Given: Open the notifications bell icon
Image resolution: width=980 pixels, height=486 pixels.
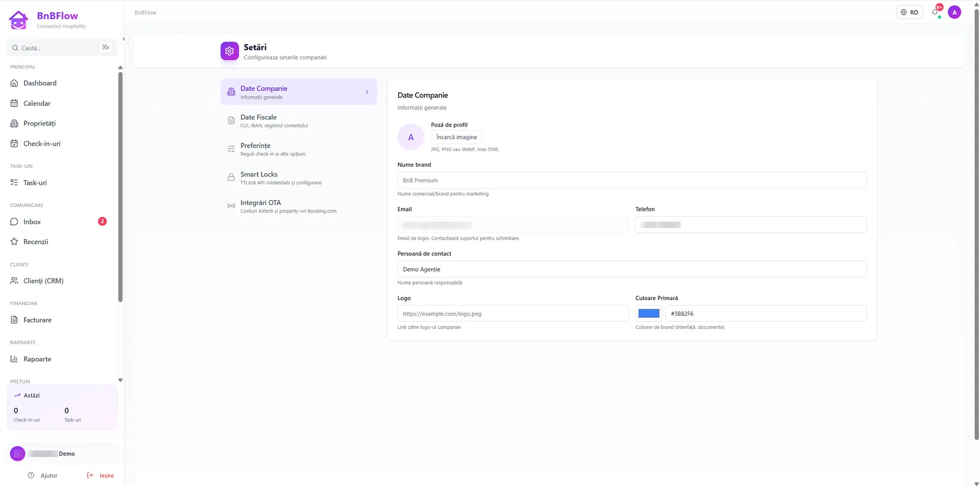Looking at the screenshot, I should [935, 12].
